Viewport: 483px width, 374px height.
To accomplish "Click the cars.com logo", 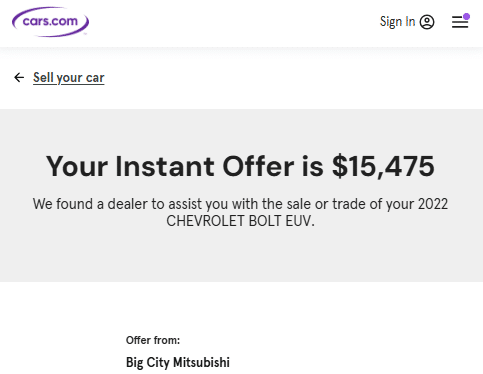I will pyautogui.click(x=50, y=22).
